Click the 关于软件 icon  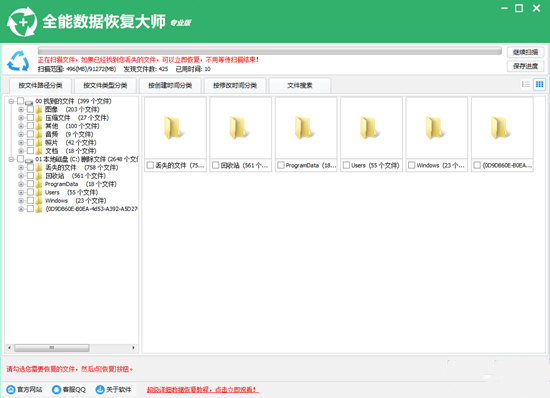(x=100, y=390)
